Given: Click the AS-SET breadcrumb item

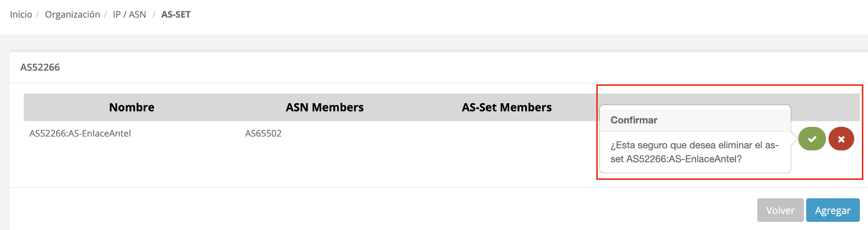Looking at the screenshot, I should pyautogui.click(x=176, y=14).
